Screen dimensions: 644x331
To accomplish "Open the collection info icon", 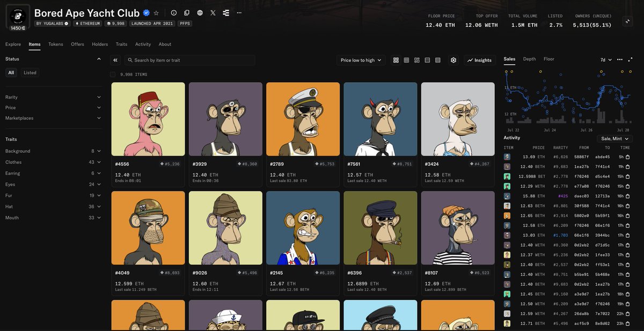I will click(x=173, y=12).
